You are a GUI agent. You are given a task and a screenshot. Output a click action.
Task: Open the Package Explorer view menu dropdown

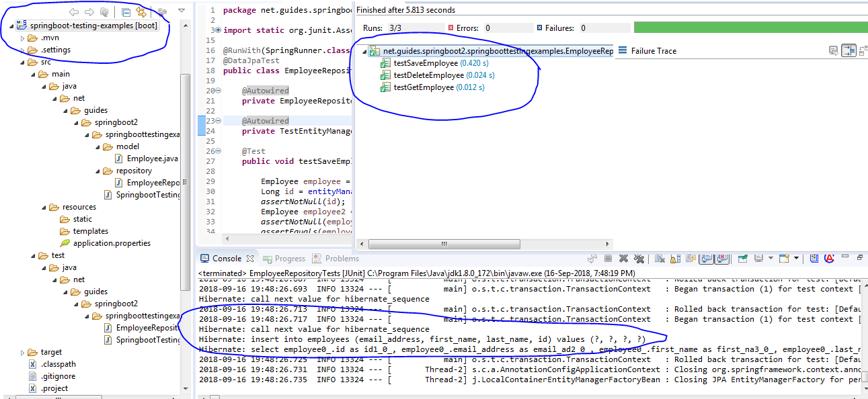(x=181, y=11)
